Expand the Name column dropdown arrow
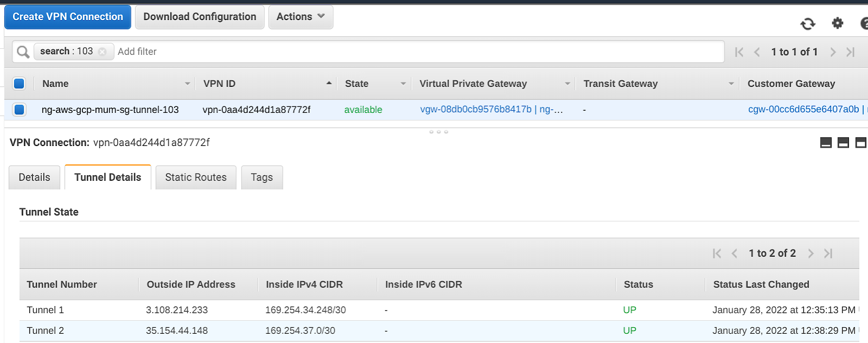Image resolution: width=868 pixels, height=343 pixels. coord(187,84)
